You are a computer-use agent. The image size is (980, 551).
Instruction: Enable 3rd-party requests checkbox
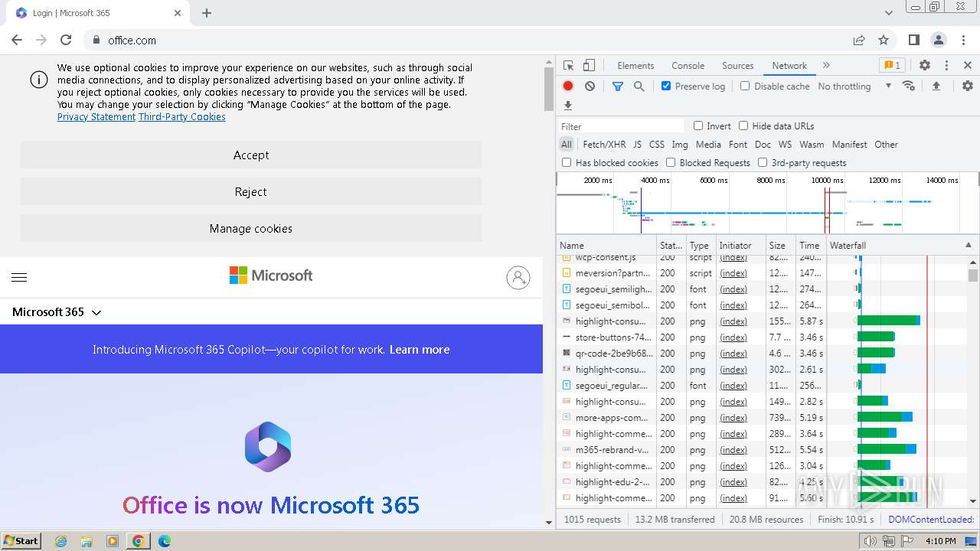coord(763,162)
